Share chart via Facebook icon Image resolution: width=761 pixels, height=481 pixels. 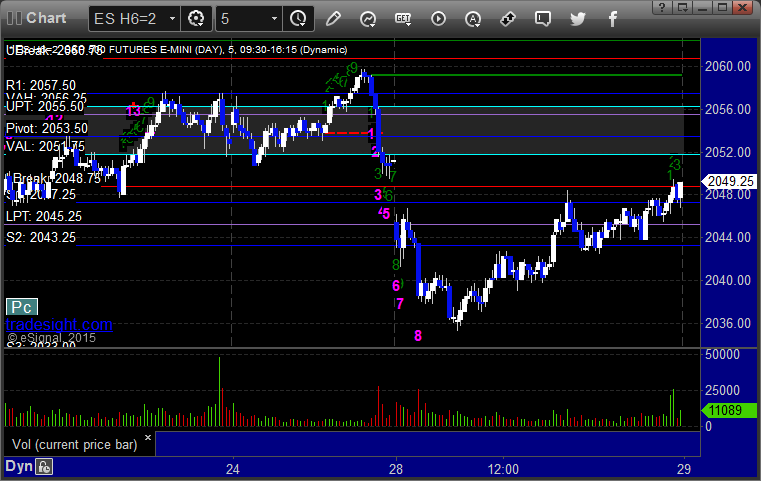click(612, 19)
